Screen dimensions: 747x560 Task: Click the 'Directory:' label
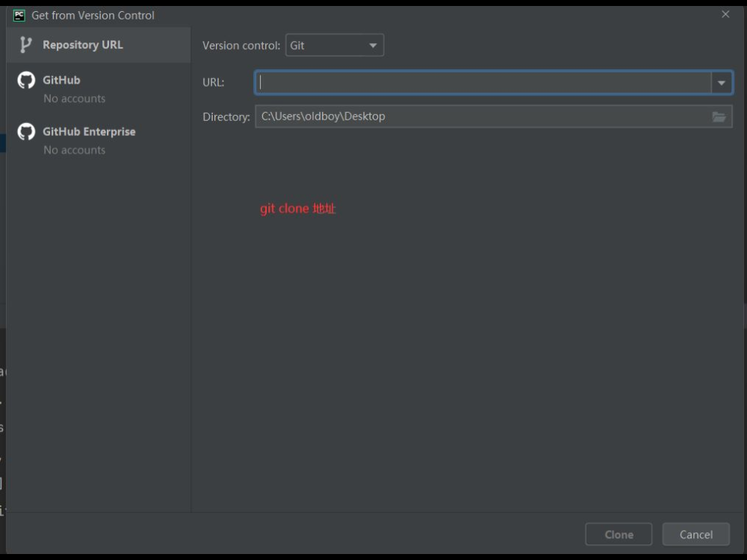tap(226, 117)
